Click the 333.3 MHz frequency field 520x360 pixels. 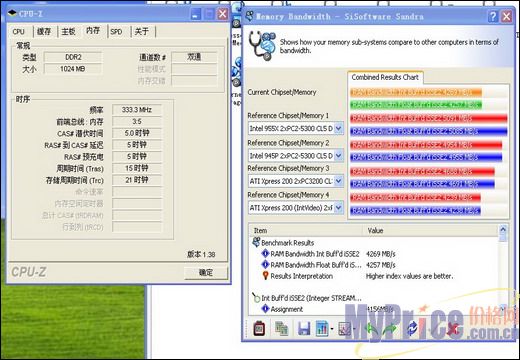point(137,110)
